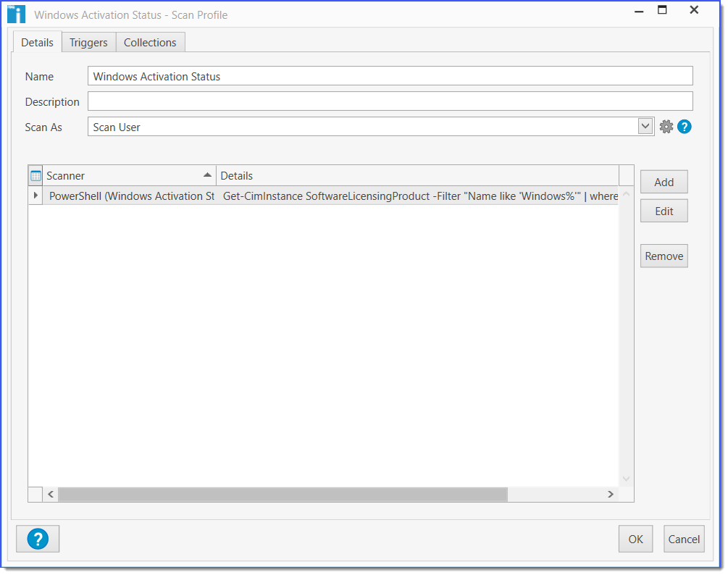Click the vertical scrollbar down arrow
Viewport: 728px width, 575px height.
pyautogui.click(x=626, y=479)
